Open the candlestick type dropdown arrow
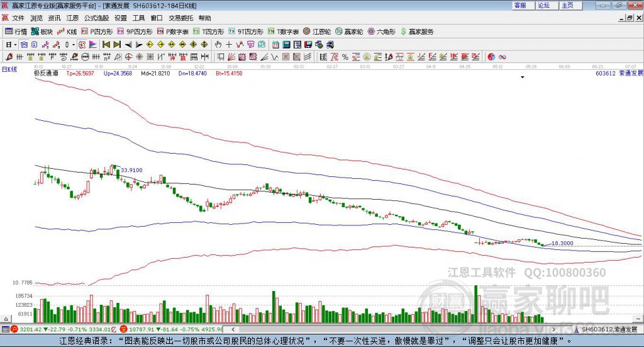 (74, 45)
